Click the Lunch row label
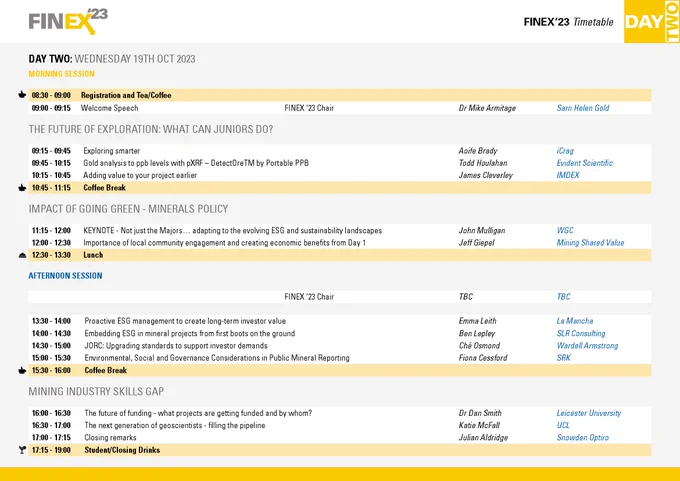The image size is (680, 481). tap(93, 255)
